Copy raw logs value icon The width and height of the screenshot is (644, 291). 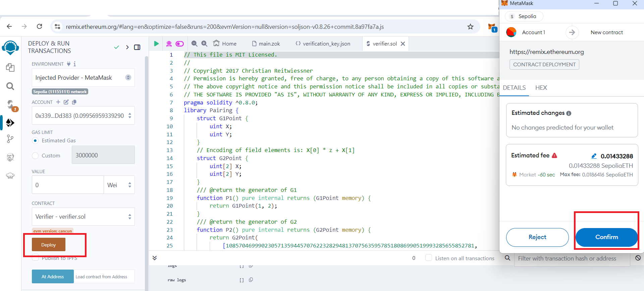[251, 280]
